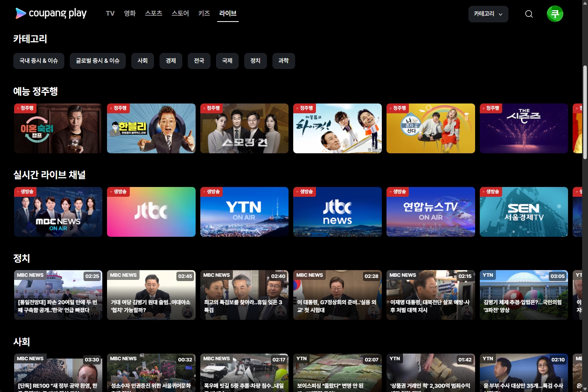The width and height of the screenshot is (588, 392).
Task: Select the 정치 category chip
Action: [256, 61]
